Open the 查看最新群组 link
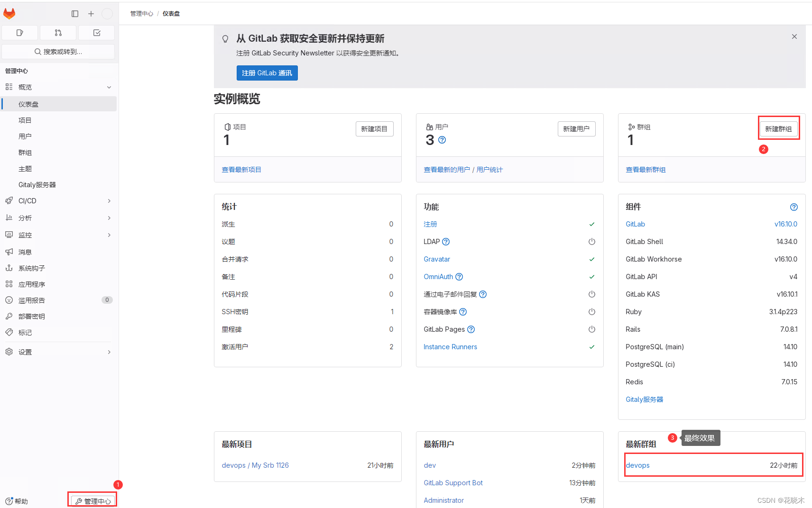This screenshot has width=812, height=508. pyautogui.click(x=646, y=170)
